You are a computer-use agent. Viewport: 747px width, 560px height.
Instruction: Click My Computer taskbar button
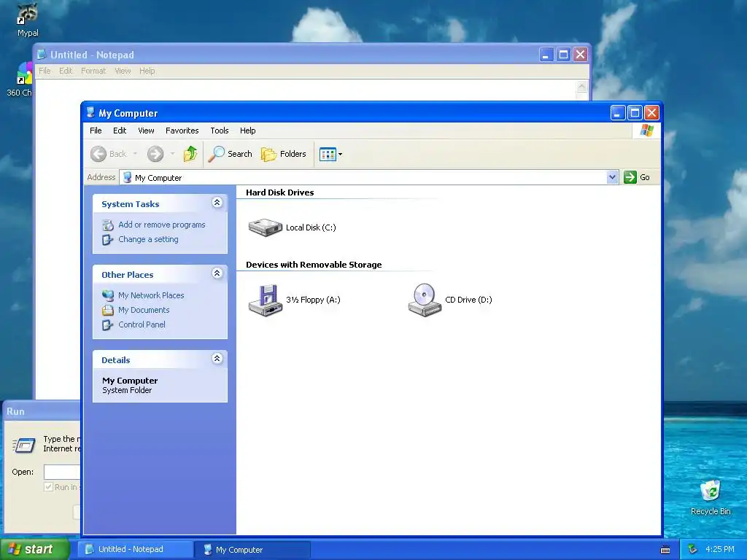tap(253, 550)
